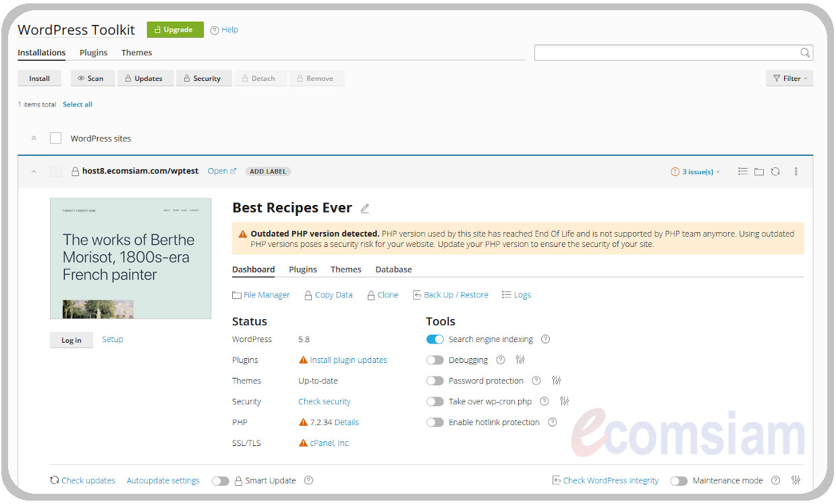The width and height of the screenshot is (836, 504).
Task: Click the refresh icon in the site header row
Action: 775,171
